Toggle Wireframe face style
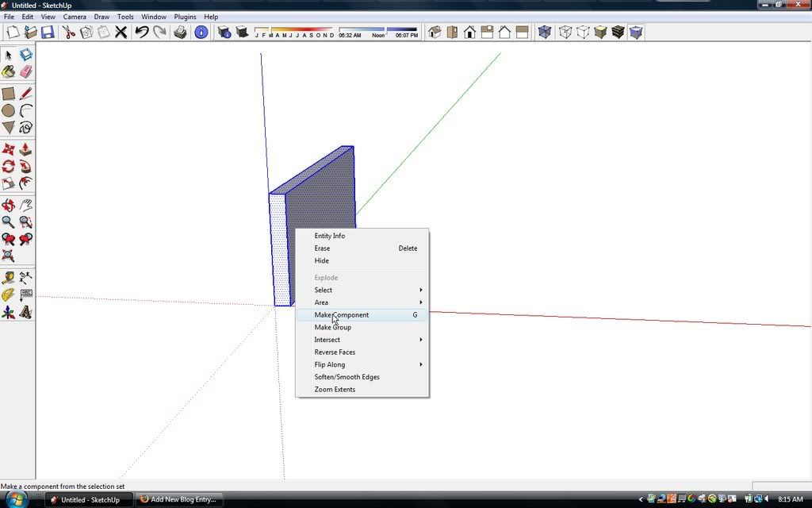This screenshot has width=812, height=508. [x=565, y=32]
